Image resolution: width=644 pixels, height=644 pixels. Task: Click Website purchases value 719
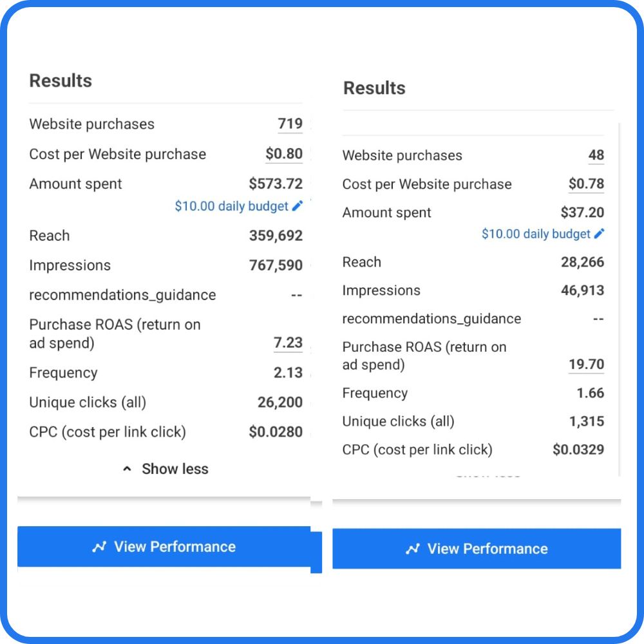tap(290, 124)
